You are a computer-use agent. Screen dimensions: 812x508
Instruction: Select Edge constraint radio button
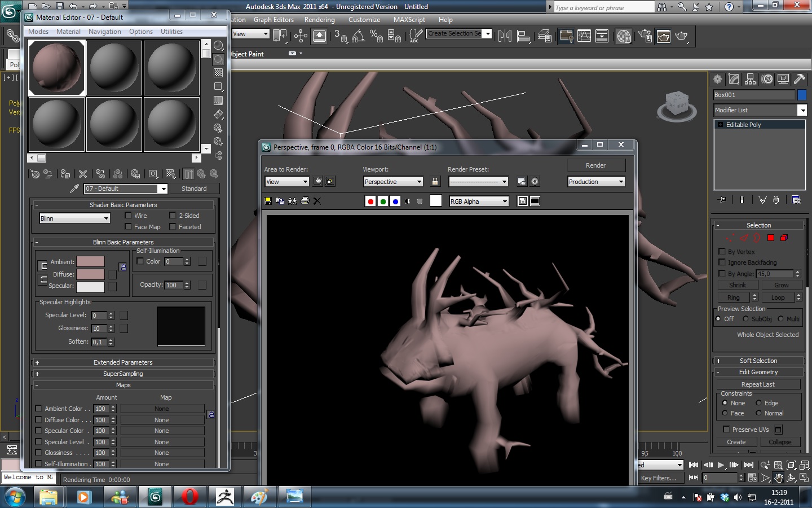(x=758, y=403)
